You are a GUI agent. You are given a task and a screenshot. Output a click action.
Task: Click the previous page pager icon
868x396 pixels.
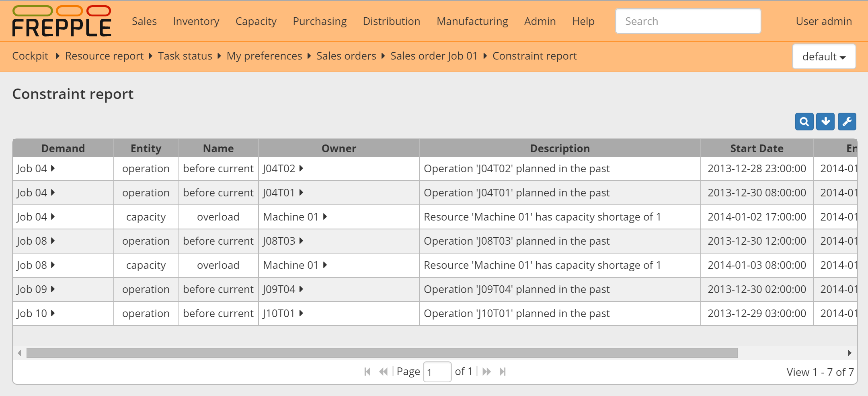(x=383, y=371)
